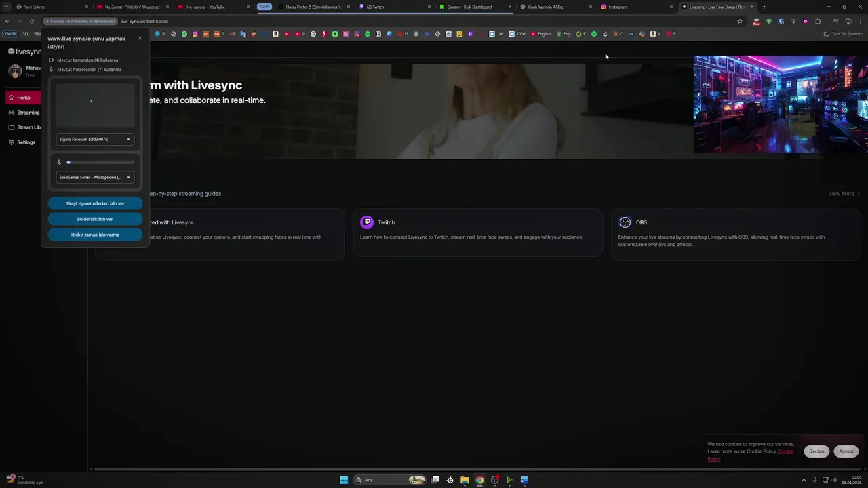Screen dimensions: 868x488
Task: Open the WhatsApp bookmark
Action: click(184, 34)
